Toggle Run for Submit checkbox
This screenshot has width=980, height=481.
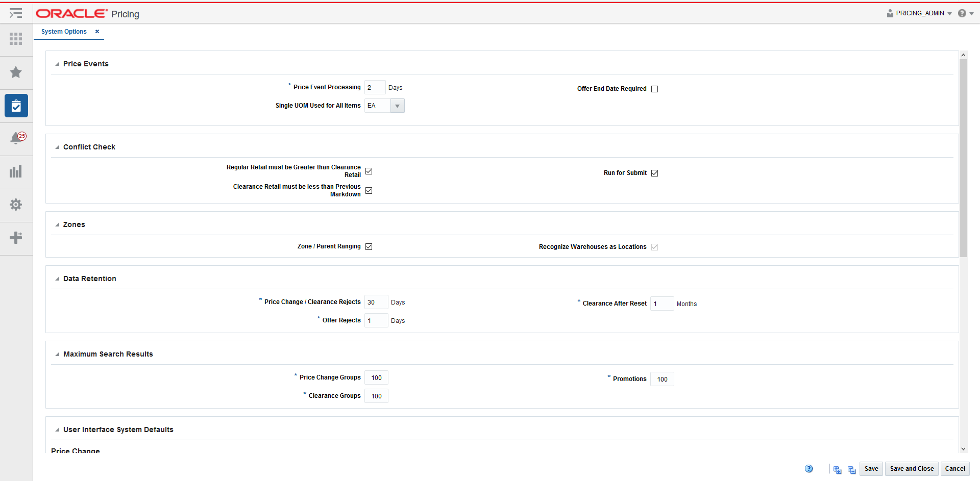(x=655, y=173)
